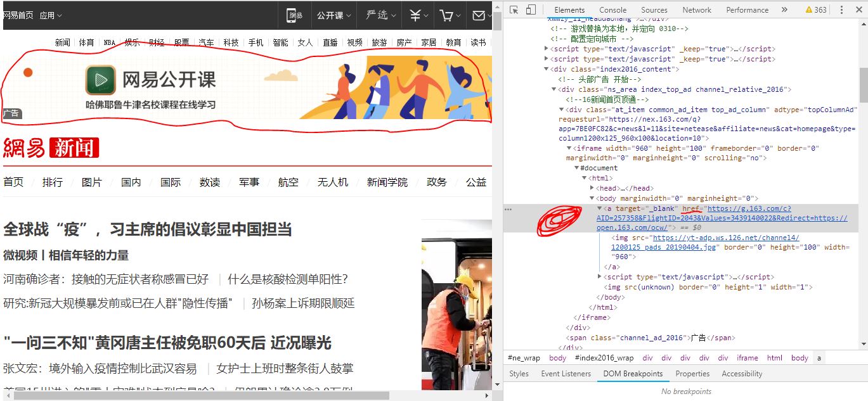Open the 363 warnings indicator
The image size is (868, 401).
816,10
